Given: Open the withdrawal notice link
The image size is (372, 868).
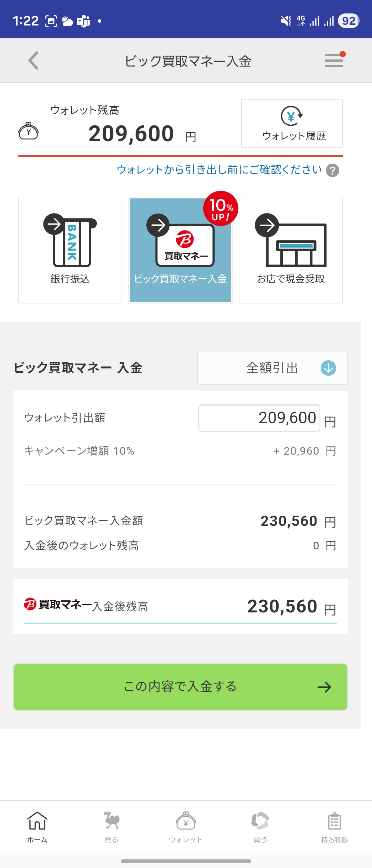Looking at the screenshot, I should (219, 170).
